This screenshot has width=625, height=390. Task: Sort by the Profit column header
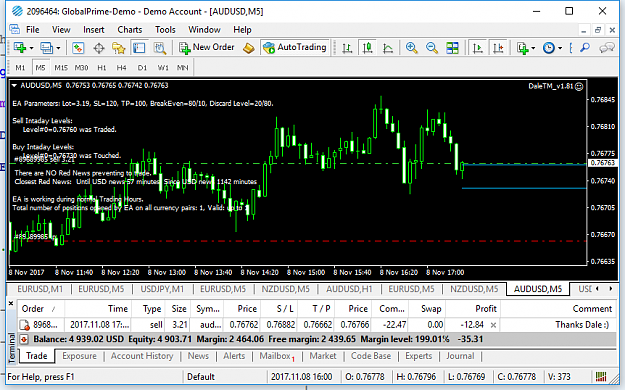pyautogui.click(x=473, y=309)
